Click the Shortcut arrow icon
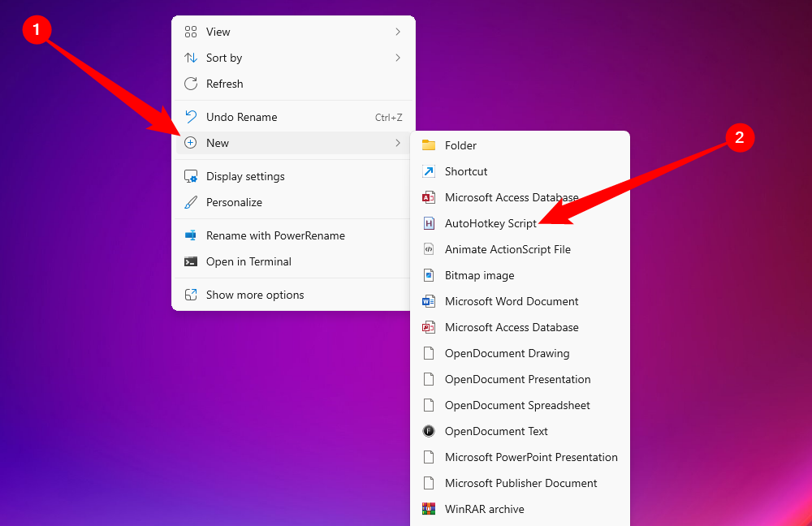The width and height of the screenshot is (812, 526). tap(429, 171)
